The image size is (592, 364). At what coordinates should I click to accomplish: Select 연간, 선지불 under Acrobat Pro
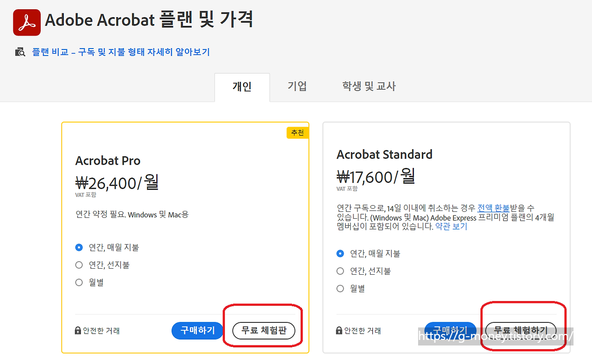coord(79,265)
